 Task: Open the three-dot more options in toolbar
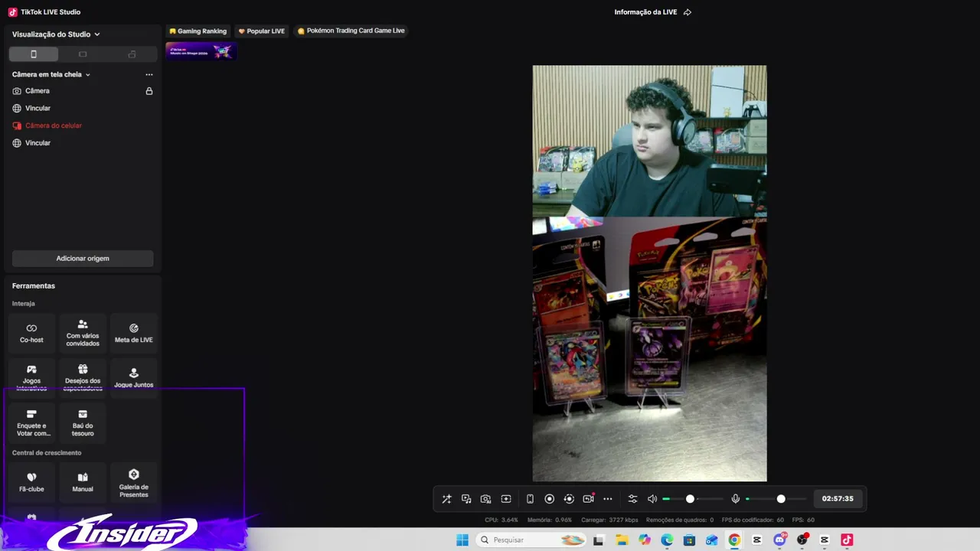608,499
